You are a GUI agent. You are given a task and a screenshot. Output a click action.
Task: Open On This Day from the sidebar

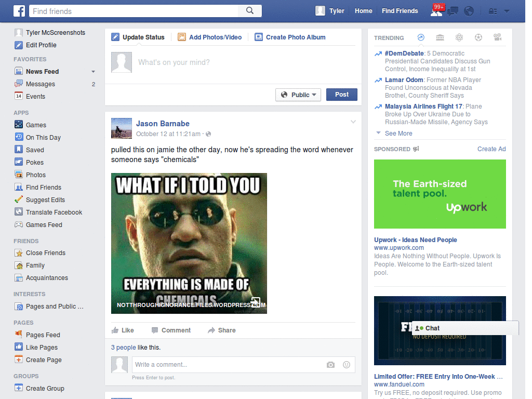[x=38, y=137]
